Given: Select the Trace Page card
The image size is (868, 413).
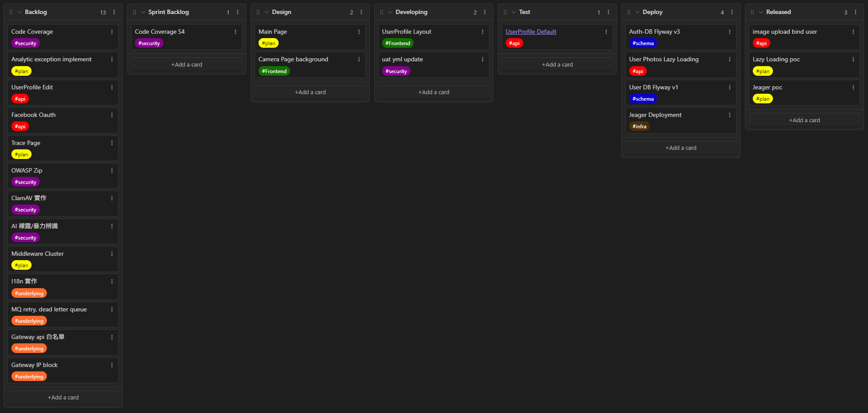Looking at the screenshot, I should click(57, 143).
